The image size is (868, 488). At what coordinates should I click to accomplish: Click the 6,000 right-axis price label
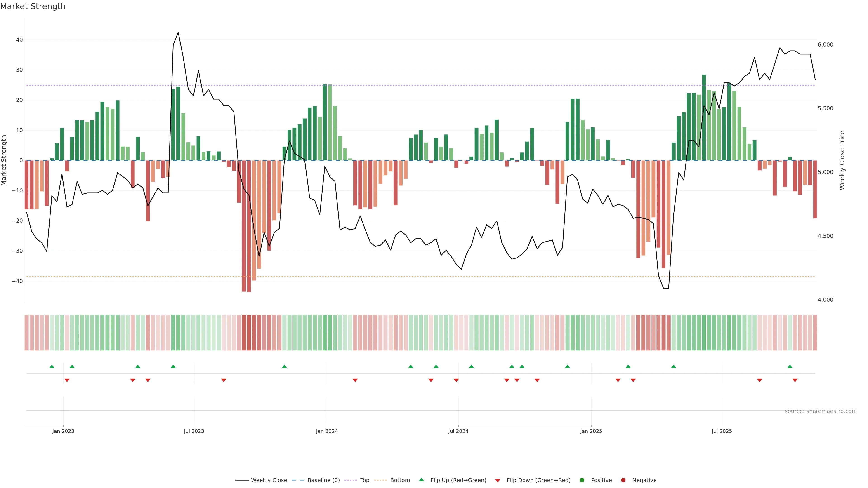pyautogui.click(x=825, y=45)
